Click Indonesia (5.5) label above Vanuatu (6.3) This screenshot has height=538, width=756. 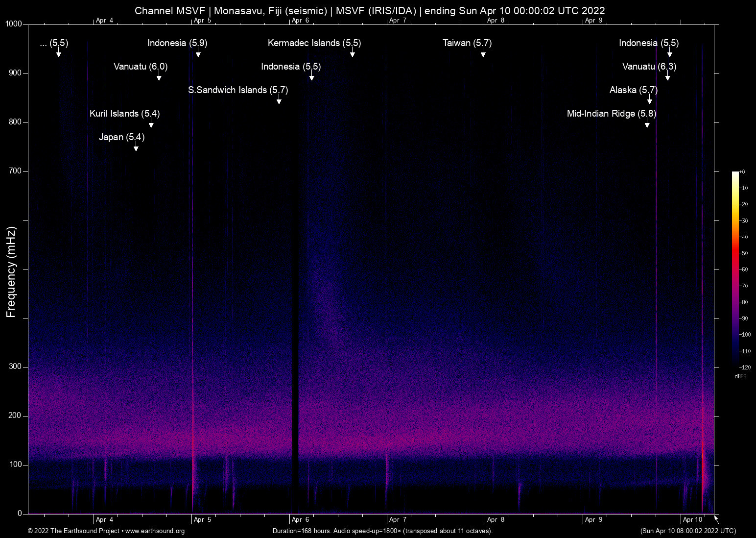pyautogui.click(x=649, y=43)
